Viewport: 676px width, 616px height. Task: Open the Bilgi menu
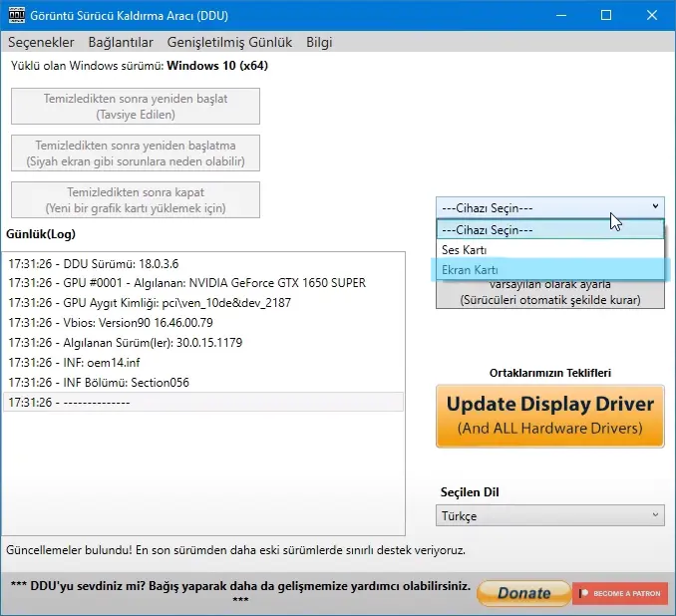coord(319,42)
